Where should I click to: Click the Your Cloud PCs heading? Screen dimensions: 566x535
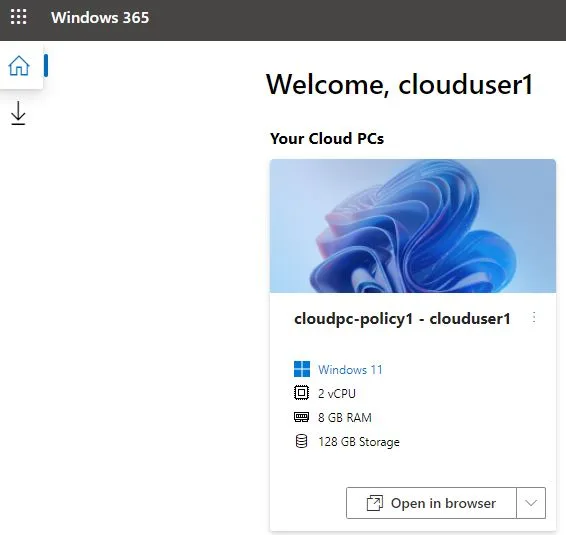click(x=327, y=138)
